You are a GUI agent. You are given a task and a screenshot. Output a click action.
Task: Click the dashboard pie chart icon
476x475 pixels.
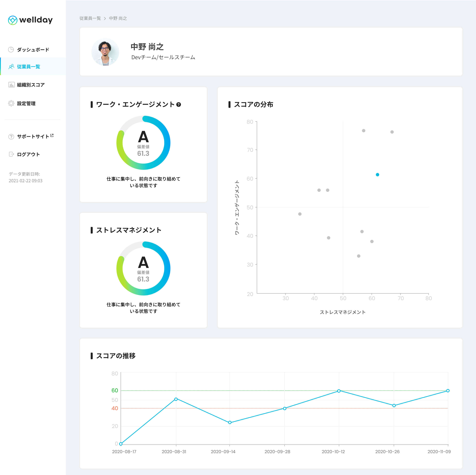11,50
